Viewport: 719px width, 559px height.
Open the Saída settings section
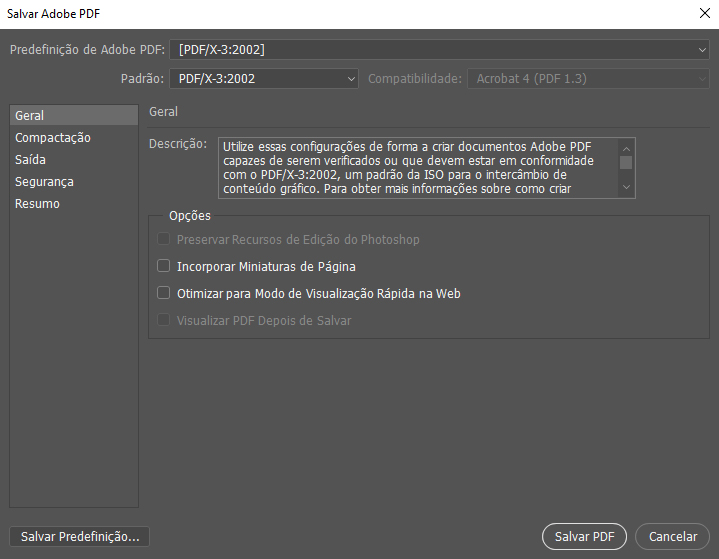pyautogui.click(x=30, y=160)
